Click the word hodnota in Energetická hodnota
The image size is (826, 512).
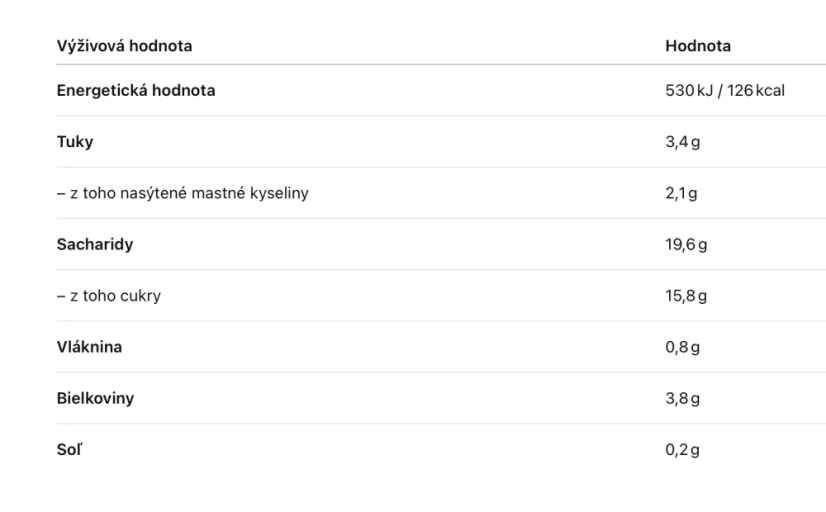[183, 91]
